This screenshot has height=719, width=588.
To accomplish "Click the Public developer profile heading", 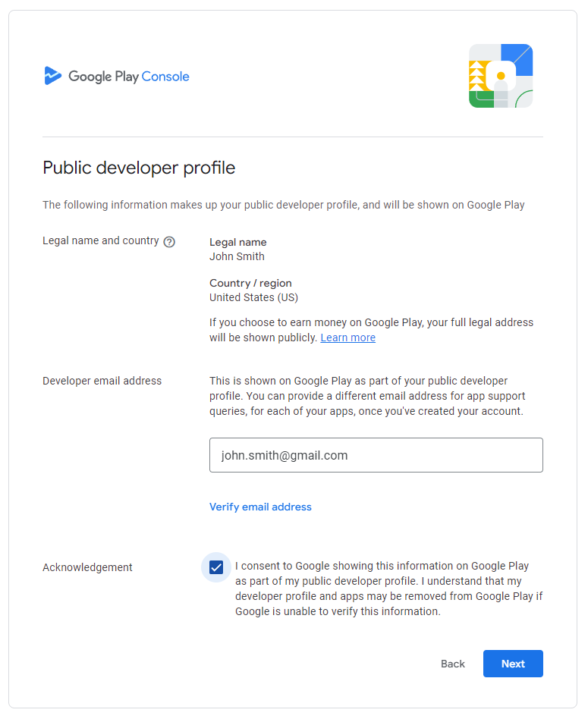I will (x=139, y=168).
